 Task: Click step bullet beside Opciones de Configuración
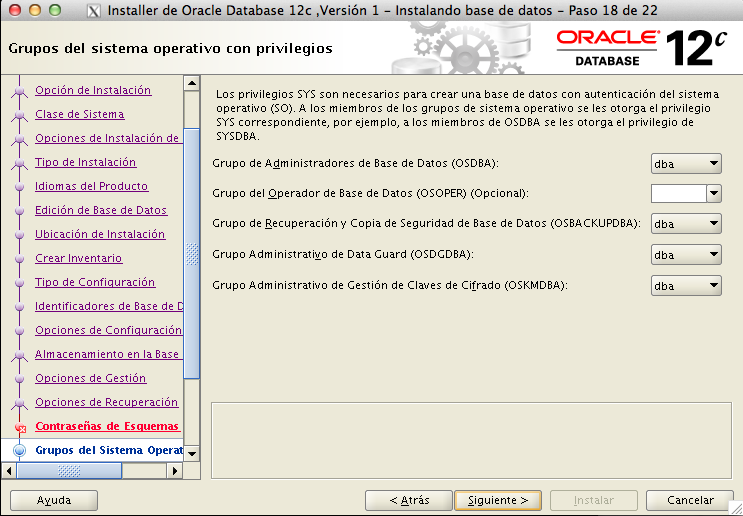[19, 331]
